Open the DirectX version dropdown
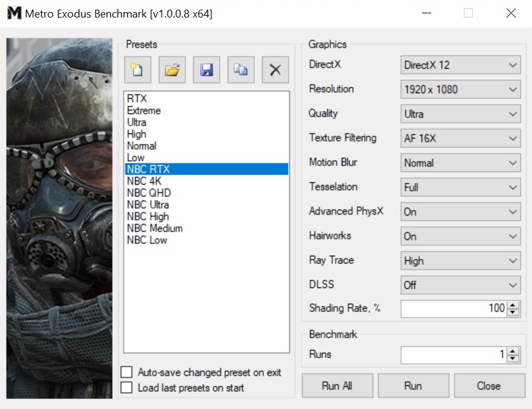This screenshot has width=532, height=409. coord(460,65)
